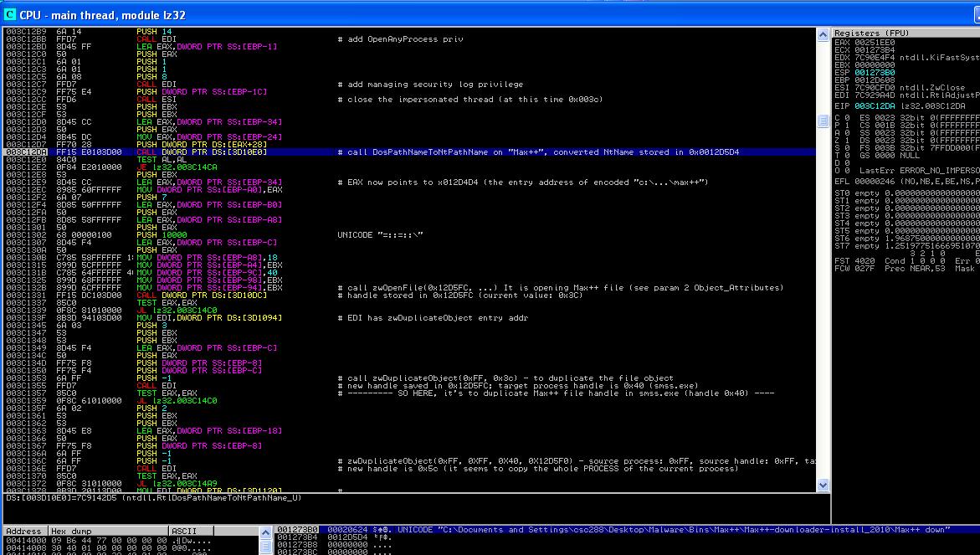The height and width of the screenshot is (555, 980).
Task: Click the CPU window icon in the title bar
Action: pyautogui.click(x=9, y=14)
